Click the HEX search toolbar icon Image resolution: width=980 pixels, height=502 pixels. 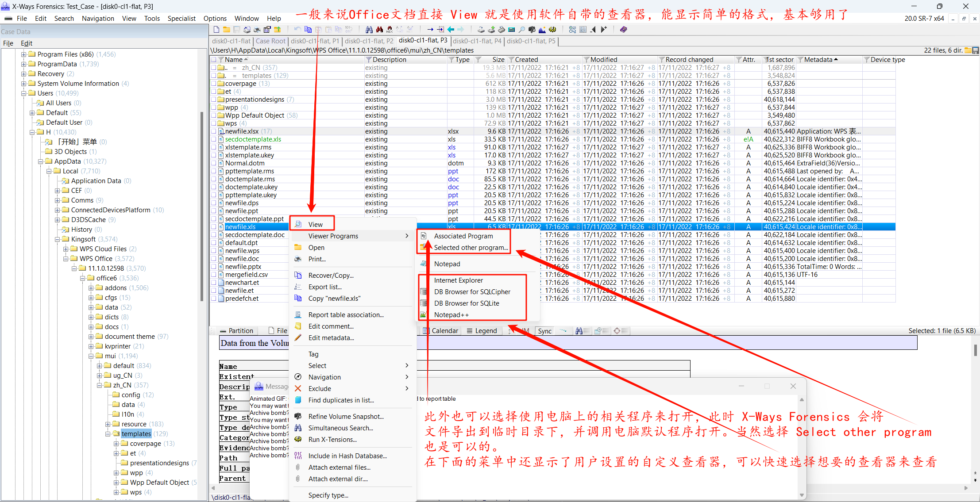[x=390, y=30]
